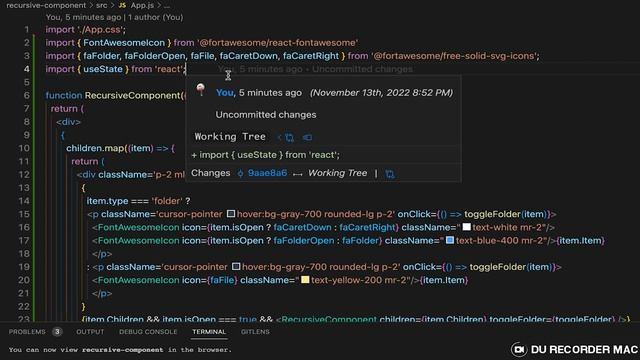Switch to the DEBUG CONSOLE tab

tap(148, 332)
